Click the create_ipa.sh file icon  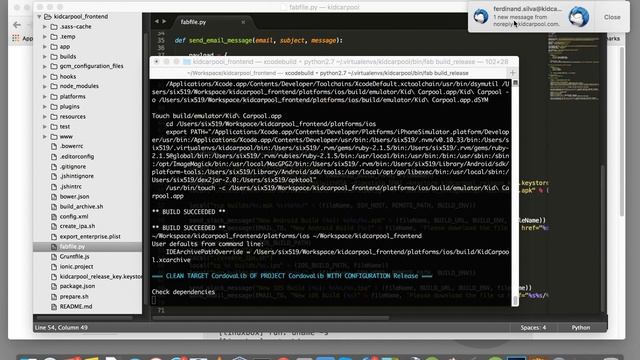point(54,226)
